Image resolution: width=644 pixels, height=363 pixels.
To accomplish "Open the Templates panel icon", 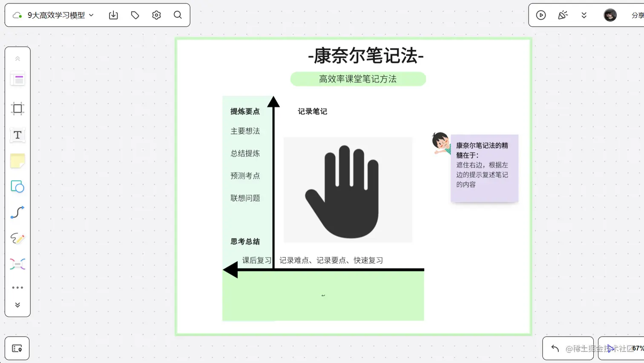I will pyautogui.click(x=17, y=78).
